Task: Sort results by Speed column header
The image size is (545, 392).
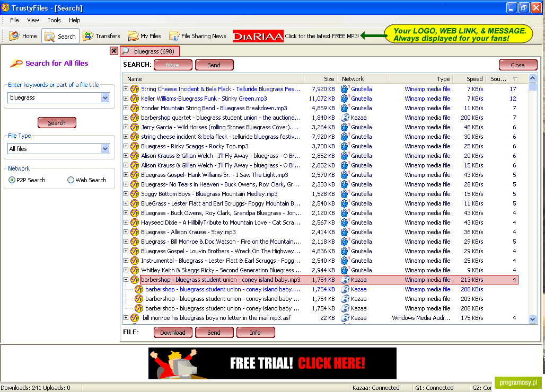Action: coord(469,79)
